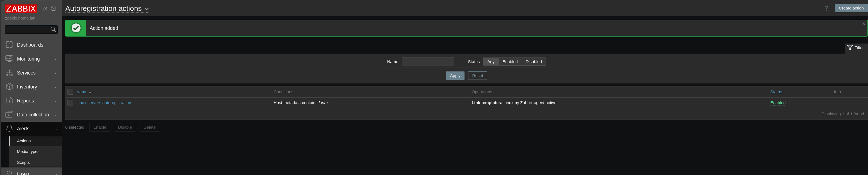Viewport: 868px width, 175px height.
Task: Click the Conditions column header
Action: point(283,92)
